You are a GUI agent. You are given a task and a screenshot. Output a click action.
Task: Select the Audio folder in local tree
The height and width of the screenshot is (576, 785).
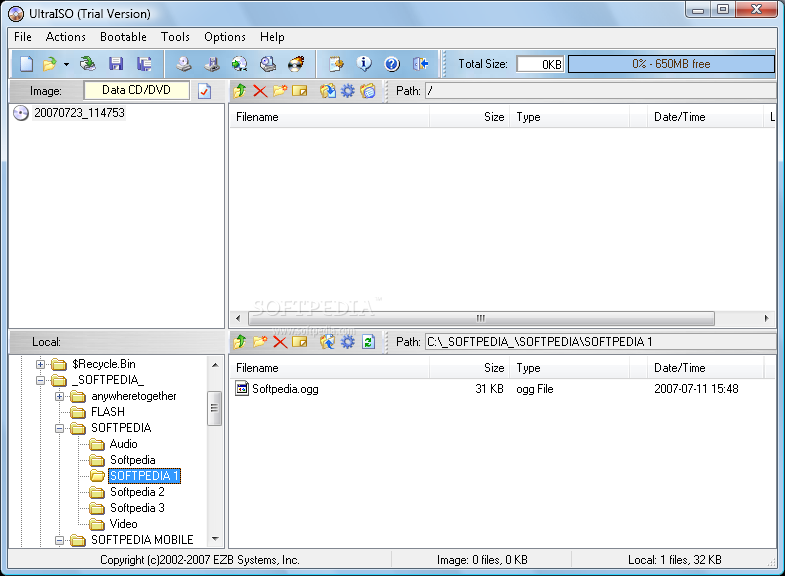(123, 444)
